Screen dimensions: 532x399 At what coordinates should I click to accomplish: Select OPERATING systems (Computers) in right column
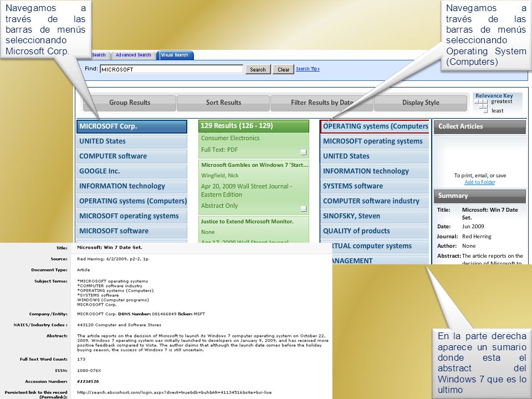click(375, 126)
